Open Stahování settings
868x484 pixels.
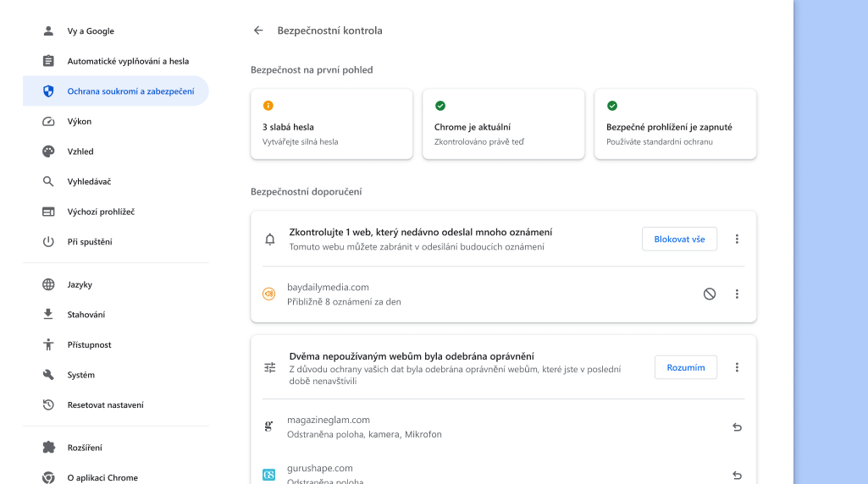click(x=116, y=314)
